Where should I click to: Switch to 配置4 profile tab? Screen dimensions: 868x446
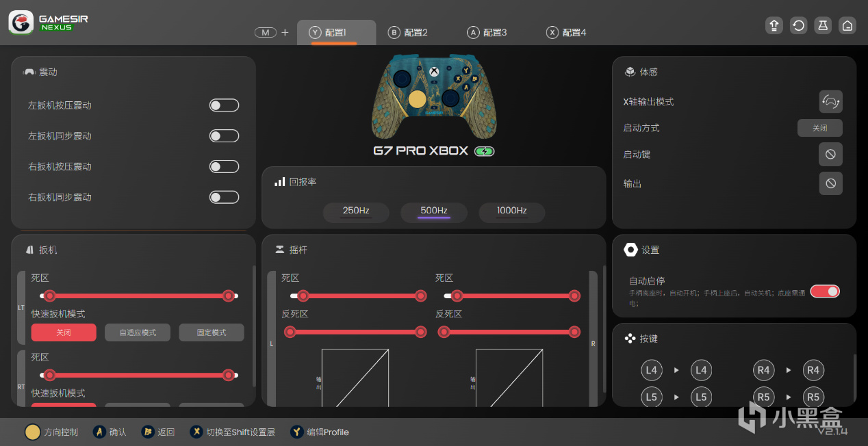pos(567,32)
